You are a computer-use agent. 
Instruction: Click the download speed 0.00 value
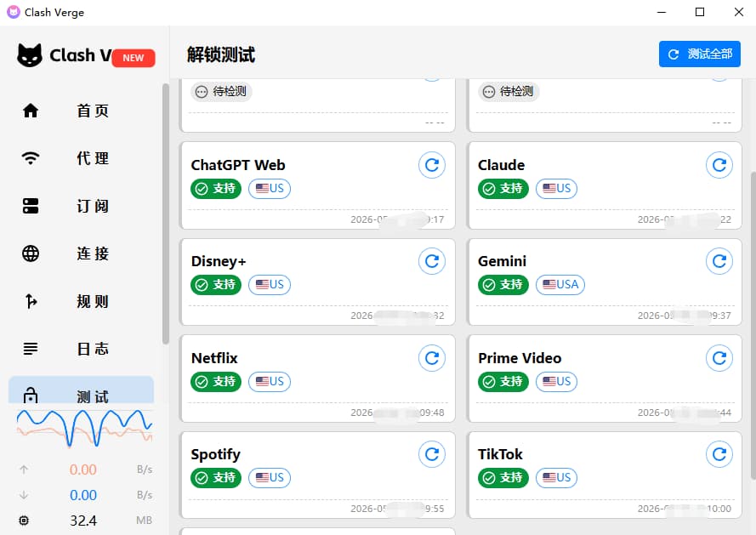point(83,495)
